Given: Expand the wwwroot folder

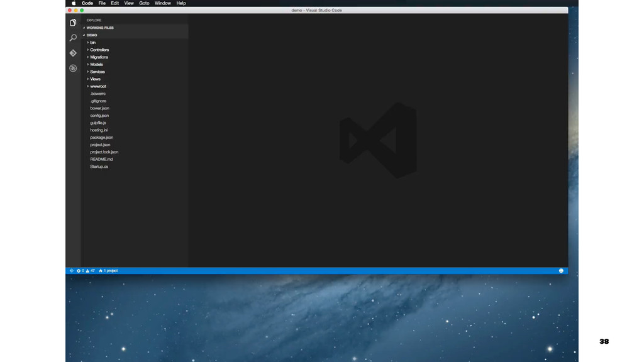Looking at the screenshot, I should [97, 87].
